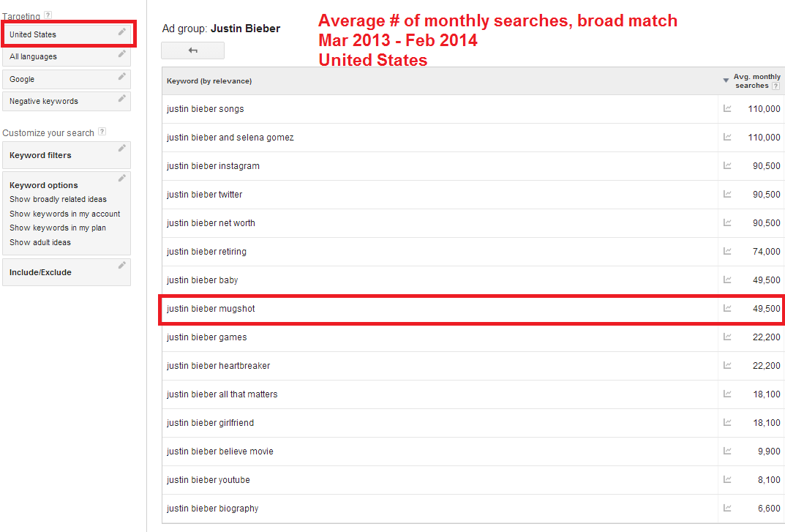The image size is (785, 532).
Task: Show trend chart for justin bieber net worth
Action: (727, 222)
